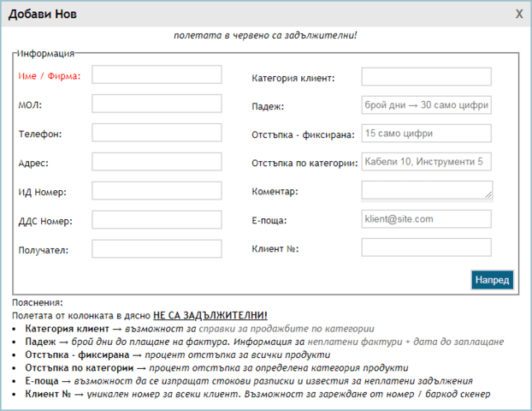The height and width of the screenshot is (411, 532).
Task: Focus the Е-поща email field
Action: click(426, 219)
